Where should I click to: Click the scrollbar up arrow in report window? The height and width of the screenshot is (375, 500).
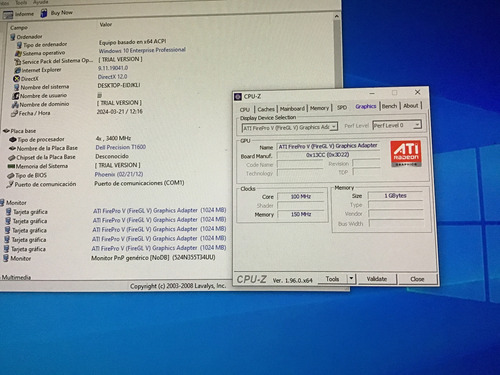tap(337, 16)
